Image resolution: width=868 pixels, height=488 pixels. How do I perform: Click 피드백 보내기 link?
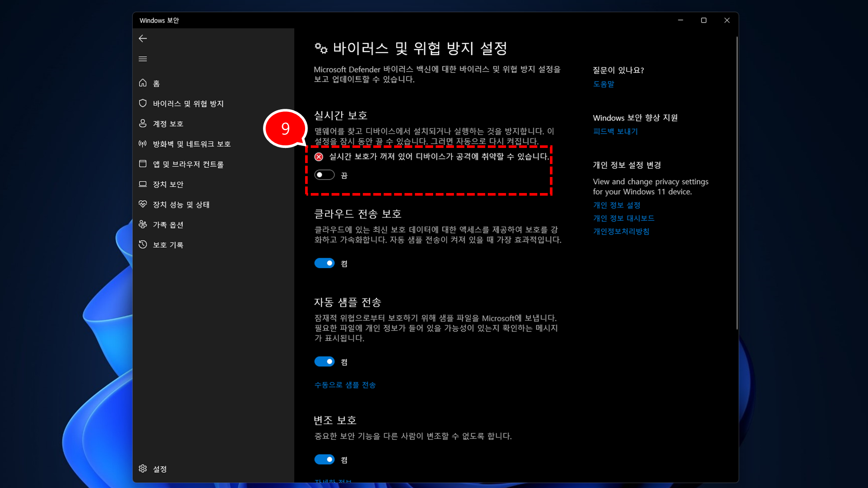click(615, 131)
